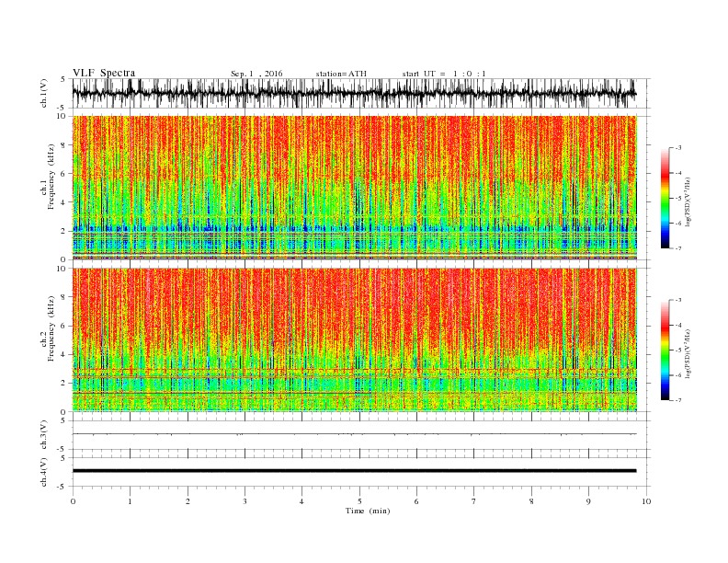
Task: Click the 'Sep. 1, 2016' date text
Action: (x=256, y=74)
